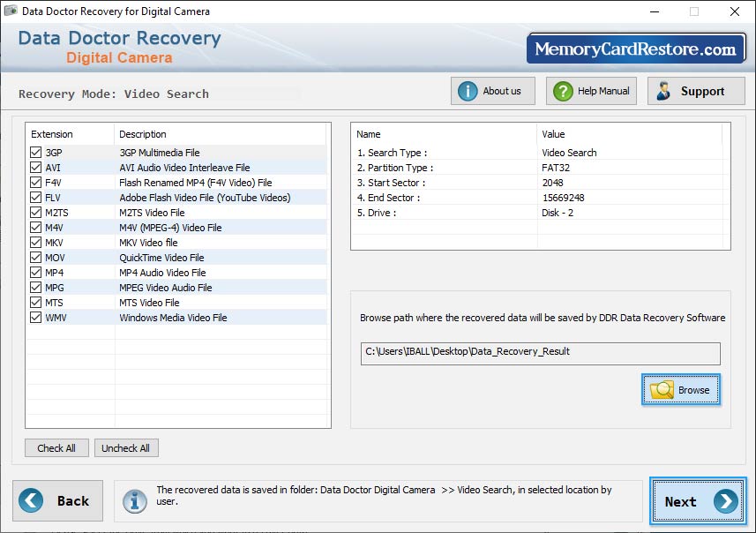This screenshot has width=756, height=533.
Task: Select 'Flash Renamed MP4 (F4V Video) File'
Action: (x=196, y=183)
